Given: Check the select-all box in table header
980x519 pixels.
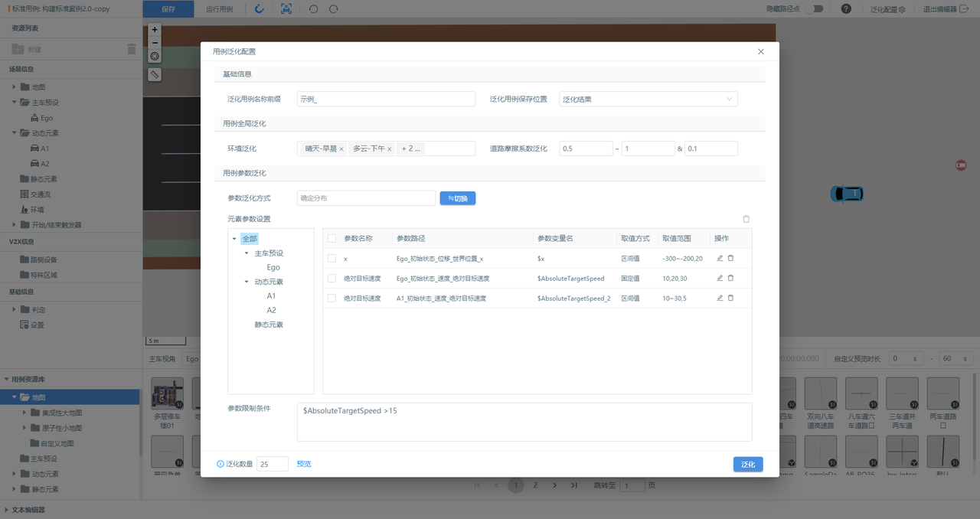Looking at the screenshot, I should point(332,238).
